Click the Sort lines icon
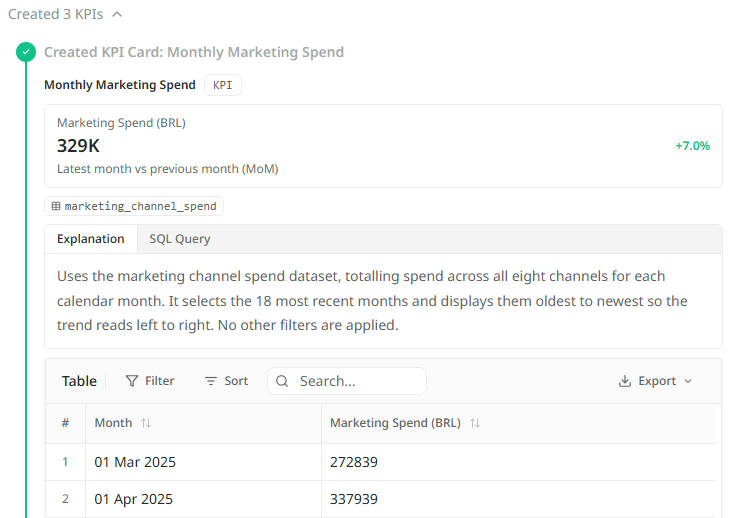 click(x=211, y=381)
